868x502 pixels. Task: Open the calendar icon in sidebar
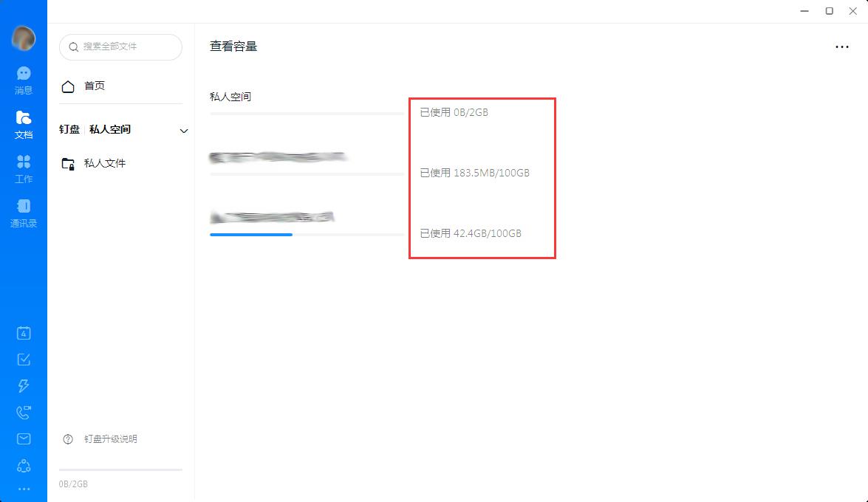[x=23, y=333]
